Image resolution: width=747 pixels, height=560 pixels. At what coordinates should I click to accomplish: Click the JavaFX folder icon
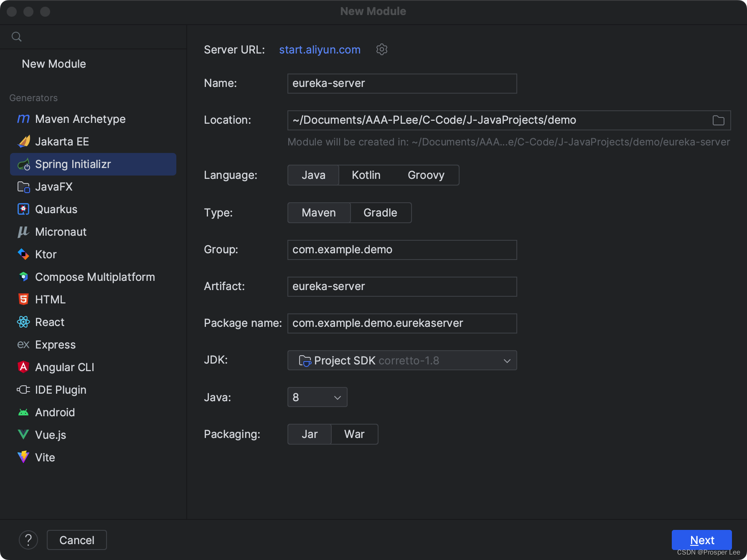[23, 187]
